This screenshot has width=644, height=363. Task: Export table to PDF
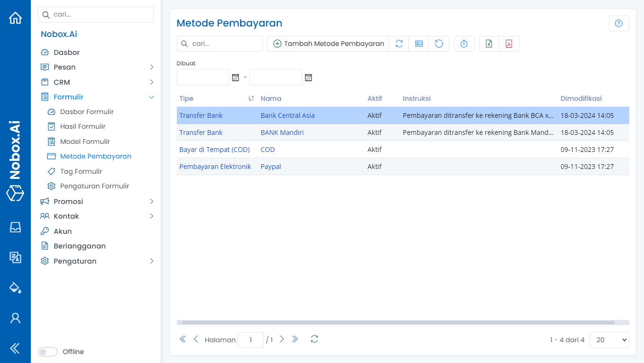tap(509, 43)
